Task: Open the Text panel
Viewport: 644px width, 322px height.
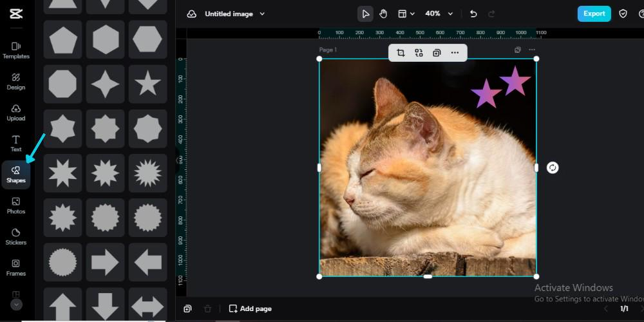Action: pos(16,143)
